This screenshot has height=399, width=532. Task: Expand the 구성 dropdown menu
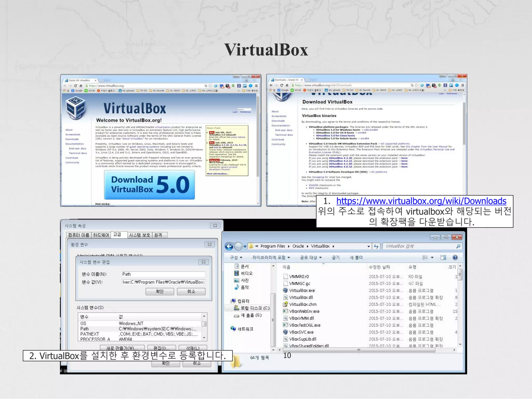pyautogui.click(x=236, y=257)
